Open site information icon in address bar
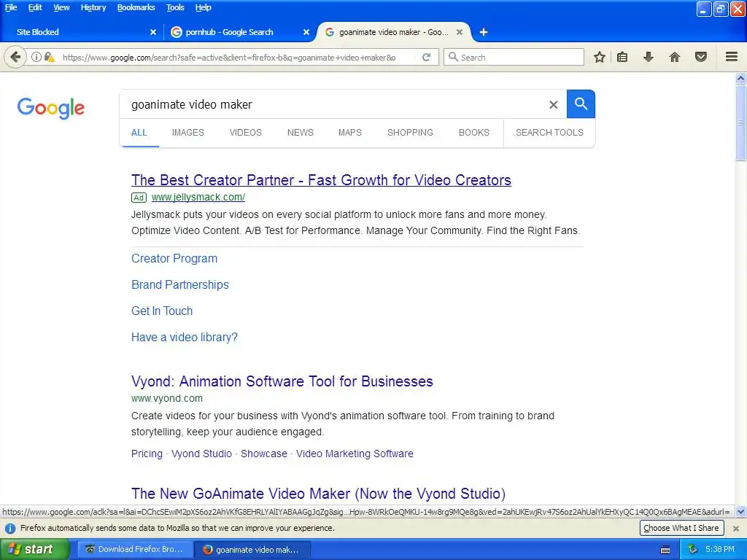The width and height of the screenshot is (747, 560). (x=36, y=57)
